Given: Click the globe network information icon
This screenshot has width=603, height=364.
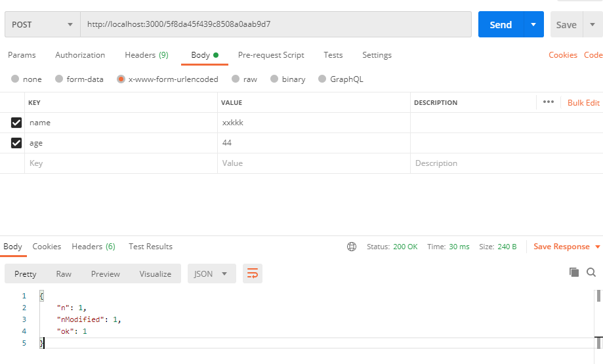Looking at the screenshot, I should (352, 247).
